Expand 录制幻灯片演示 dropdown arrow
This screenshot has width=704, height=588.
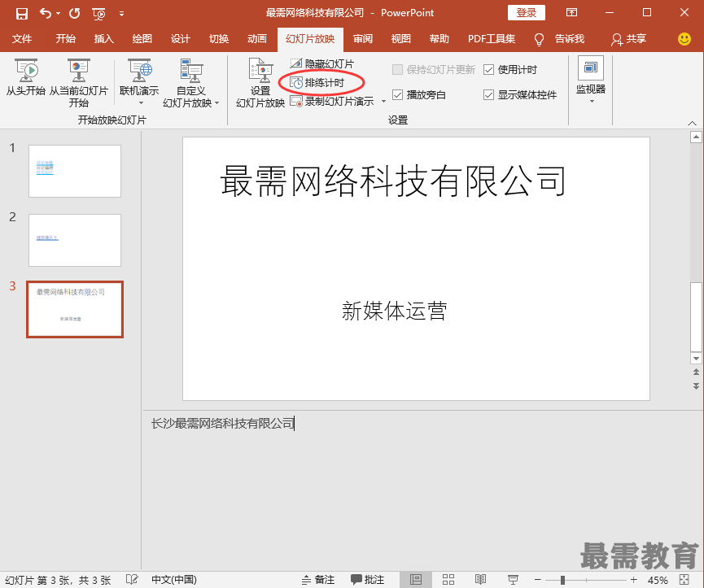point(383,102)
